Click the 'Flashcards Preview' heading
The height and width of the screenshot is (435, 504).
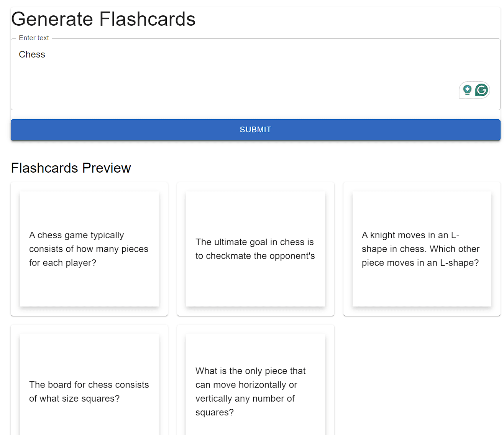(x=71, y=168)
